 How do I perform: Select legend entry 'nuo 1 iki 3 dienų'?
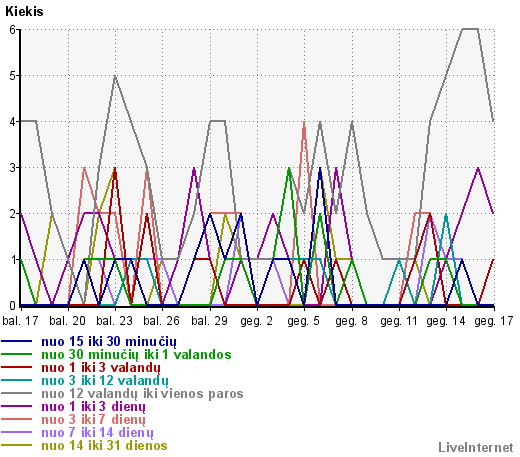click(94, 407)
